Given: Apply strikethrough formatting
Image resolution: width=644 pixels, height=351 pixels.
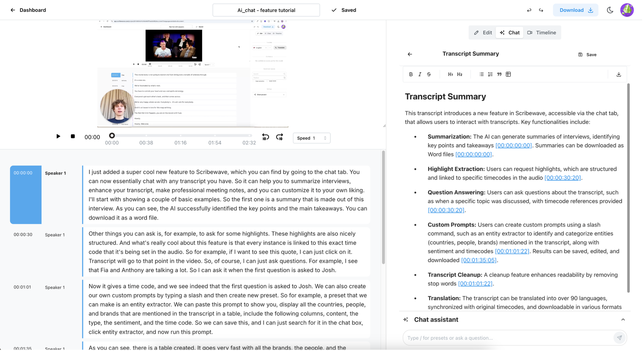Looking at the screenshot, I should [x=429, y=74].
